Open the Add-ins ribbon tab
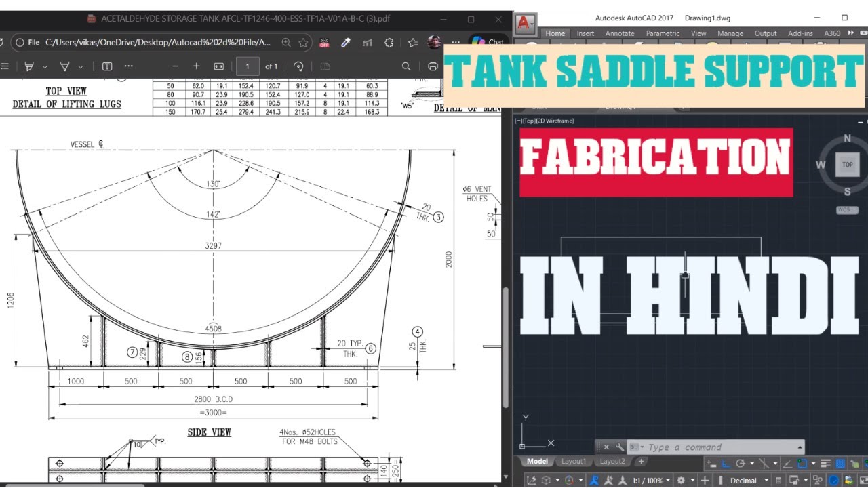The height and width of the screenshot is (488, 868). tap(800, 33)
